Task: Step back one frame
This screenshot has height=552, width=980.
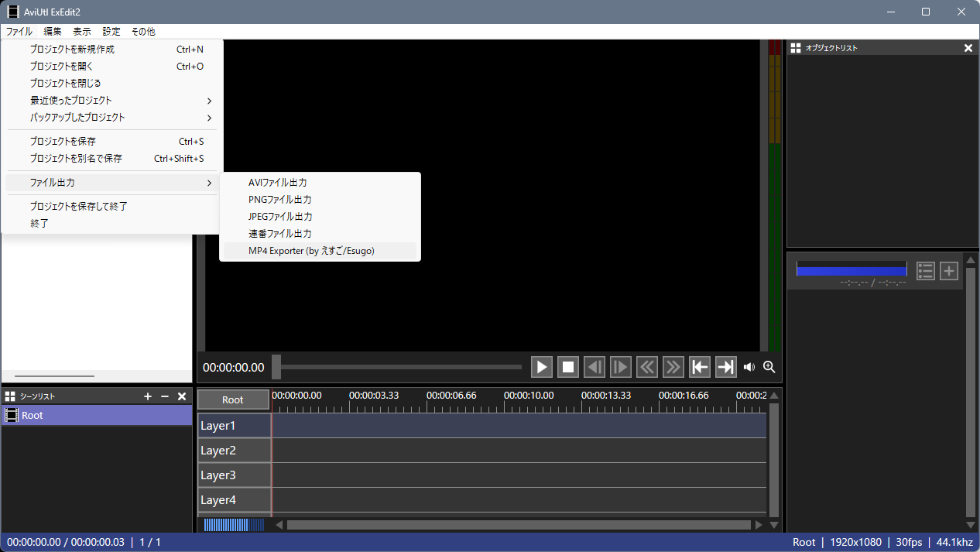Action: 595,367
